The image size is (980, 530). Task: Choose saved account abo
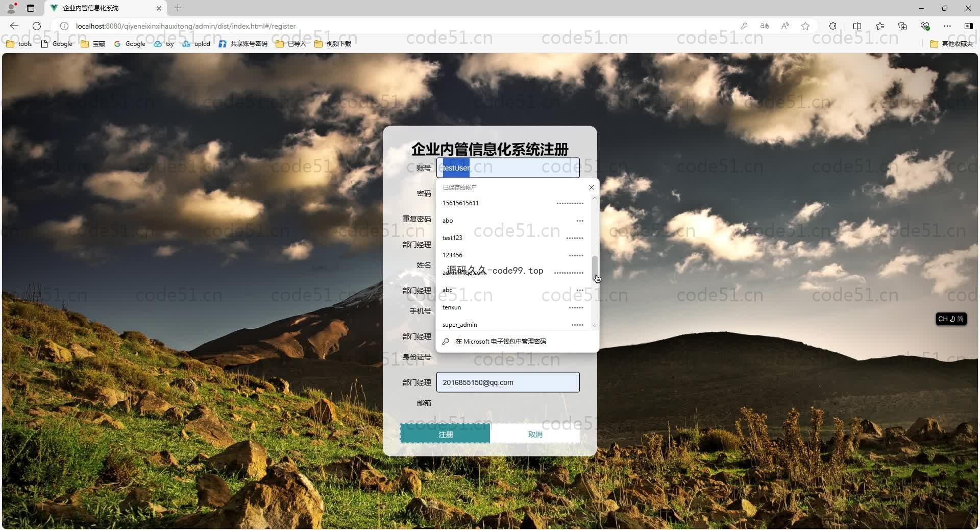(513, 221)
